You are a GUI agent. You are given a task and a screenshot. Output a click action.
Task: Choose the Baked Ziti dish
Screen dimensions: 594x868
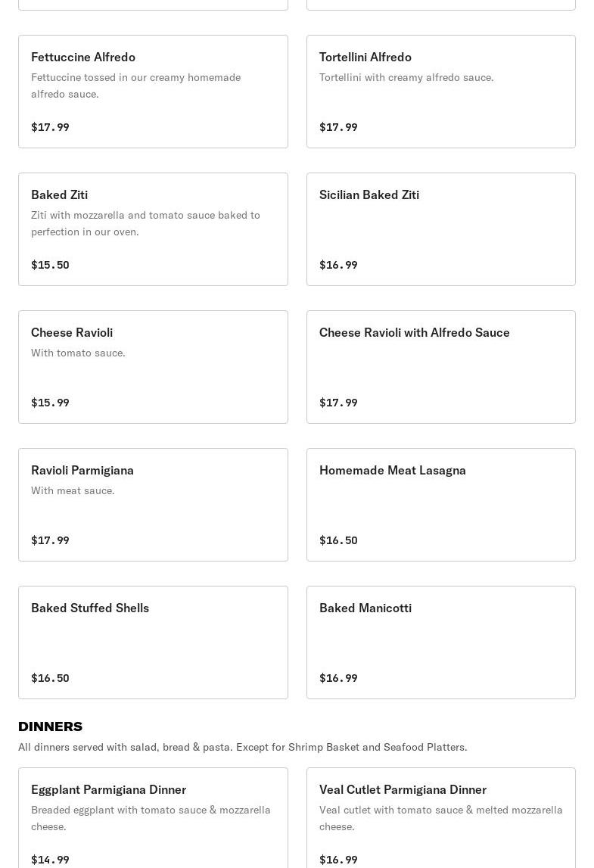coord(153,229)
